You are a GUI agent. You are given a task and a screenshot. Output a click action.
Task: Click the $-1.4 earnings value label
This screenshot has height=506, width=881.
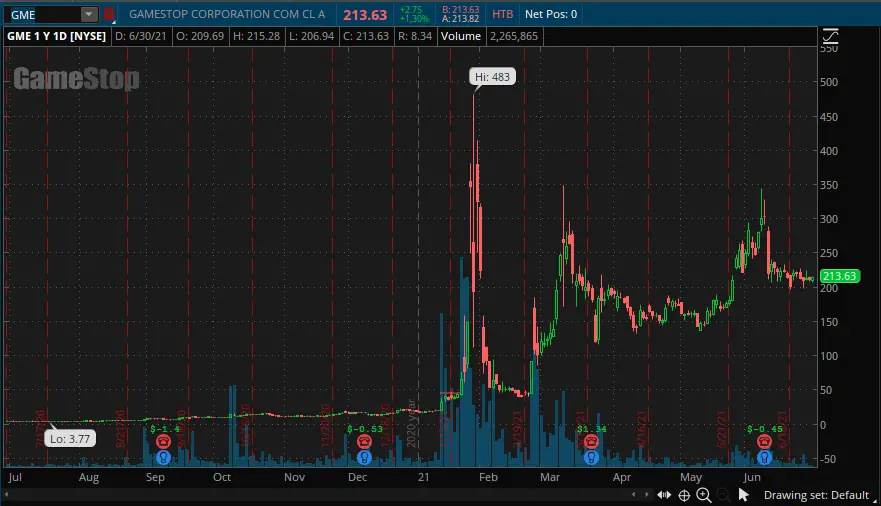(x=165, y=429)
